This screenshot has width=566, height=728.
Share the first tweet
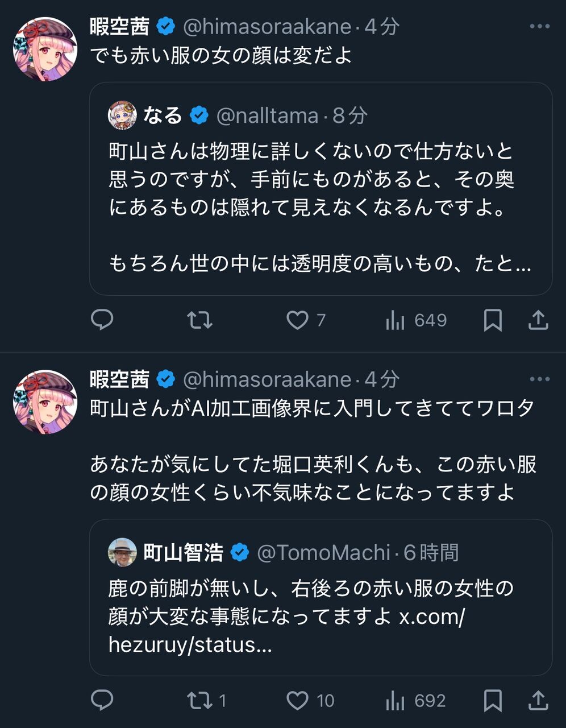coord(538,320)
